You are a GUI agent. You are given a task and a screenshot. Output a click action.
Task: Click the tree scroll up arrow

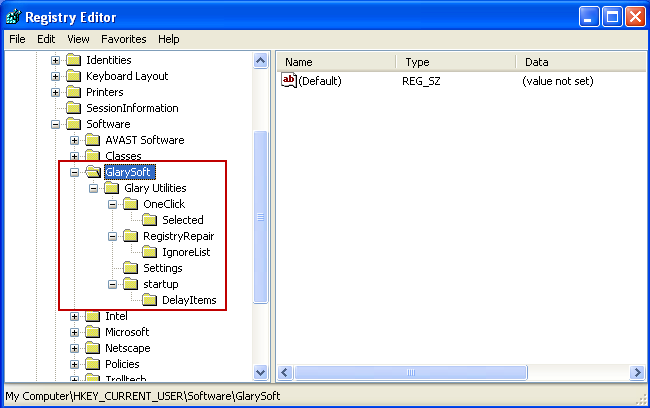260,61
